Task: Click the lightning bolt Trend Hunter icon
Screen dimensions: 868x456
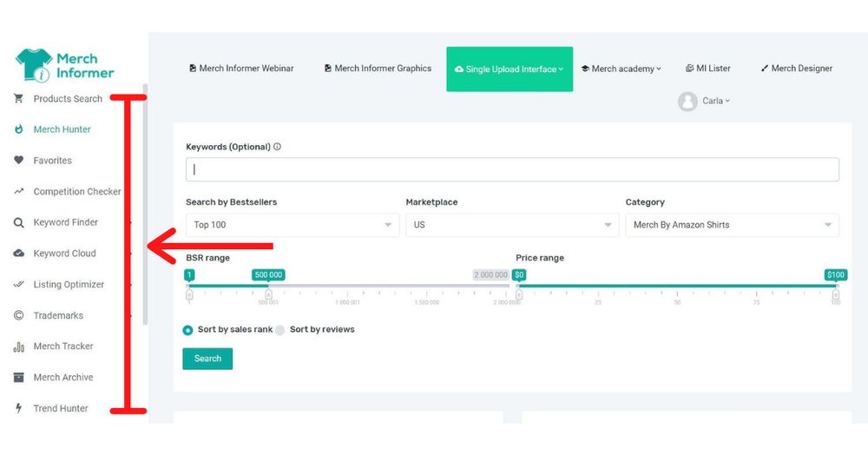Action: 19,408
